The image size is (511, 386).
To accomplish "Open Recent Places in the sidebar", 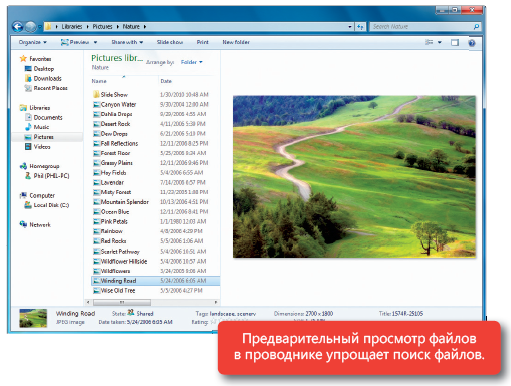I will point(46,88).
